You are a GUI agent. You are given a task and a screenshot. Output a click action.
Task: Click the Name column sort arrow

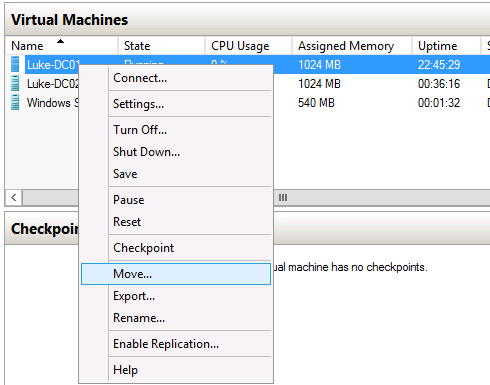tap(60, 41)
